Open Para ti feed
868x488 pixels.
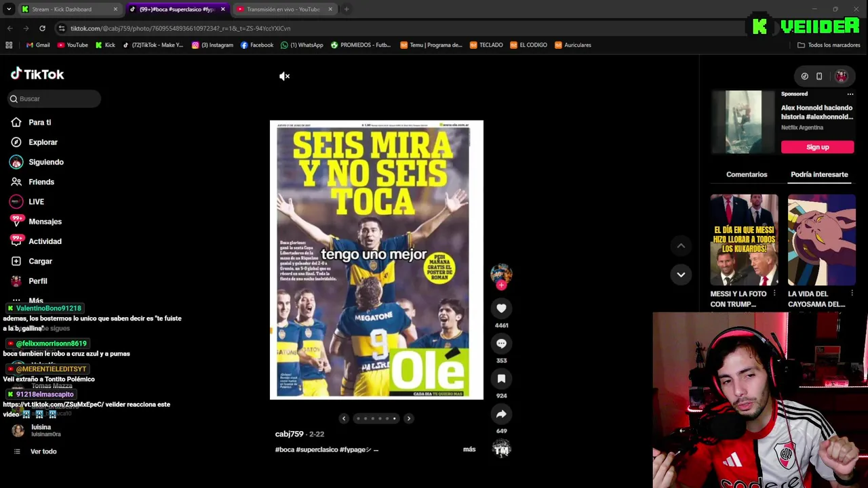(x=39, y=123)
